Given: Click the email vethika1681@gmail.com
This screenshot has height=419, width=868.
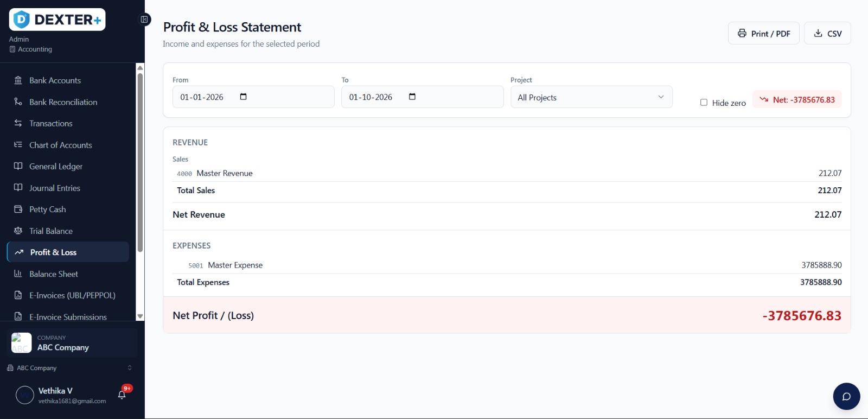Looking at the screenshot, I should pyautogui.click(x=72, y=401).
